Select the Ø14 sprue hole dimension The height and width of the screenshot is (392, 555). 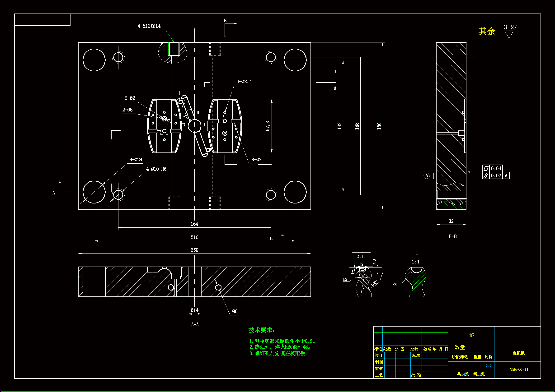pyautogui.click(x=194, y=310)
